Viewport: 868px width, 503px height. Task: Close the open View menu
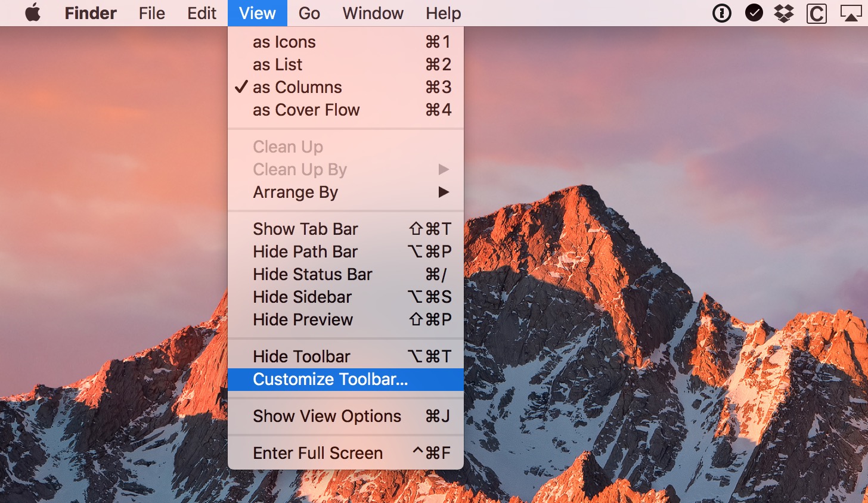[x=258, y=13]
